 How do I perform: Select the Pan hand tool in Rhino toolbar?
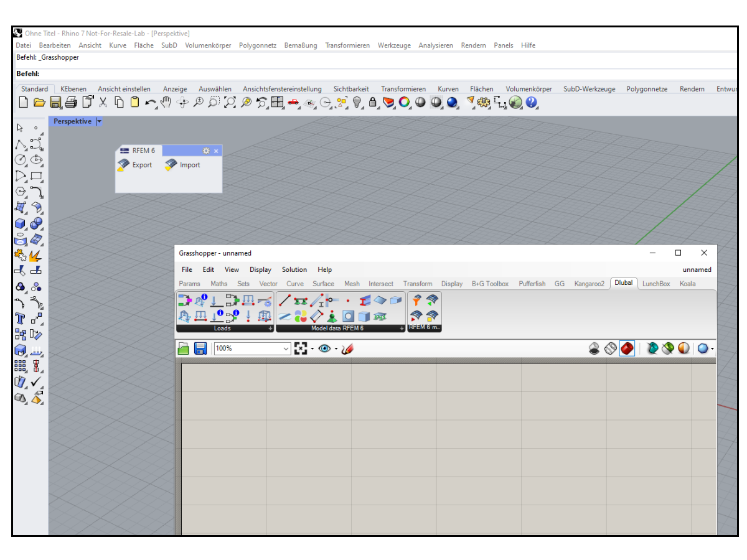(x=164, y=103)
